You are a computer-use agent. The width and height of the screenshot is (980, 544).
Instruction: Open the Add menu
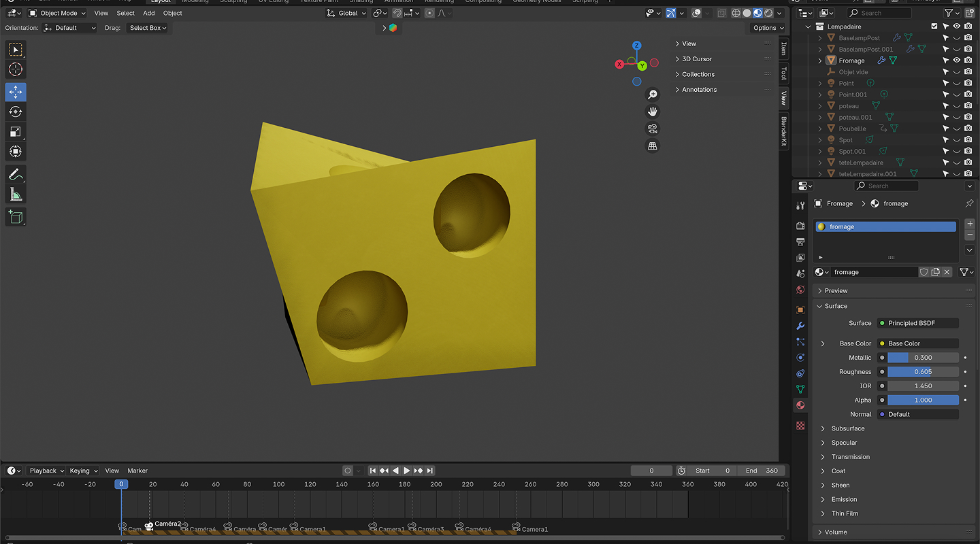pyautogui.click(x=148, y=13)
